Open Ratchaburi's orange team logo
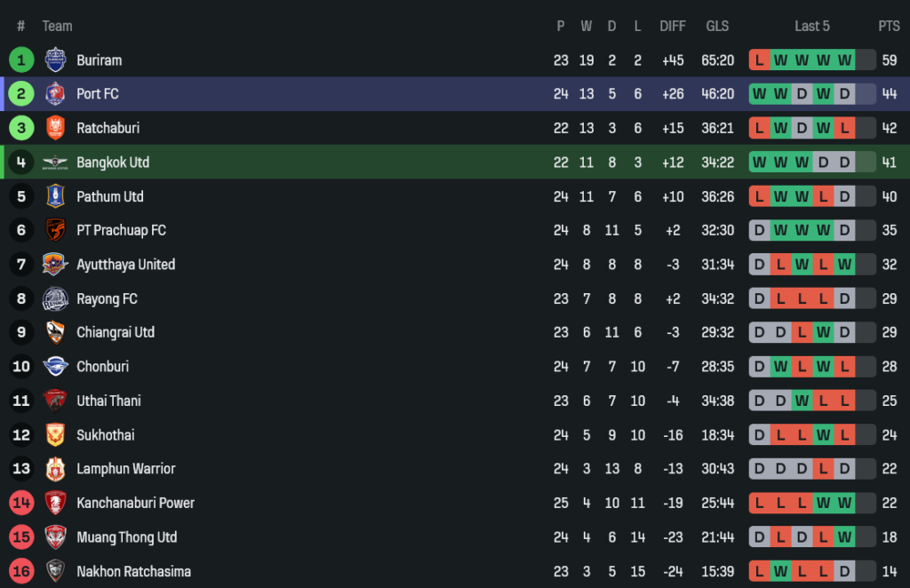 56,128
